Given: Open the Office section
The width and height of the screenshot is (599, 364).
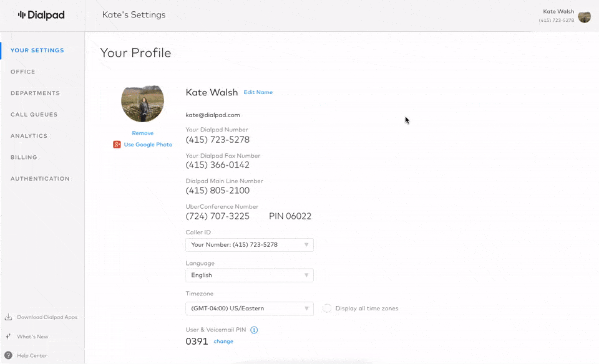Looking at the screenshot, I should click(x=23, y=72).
